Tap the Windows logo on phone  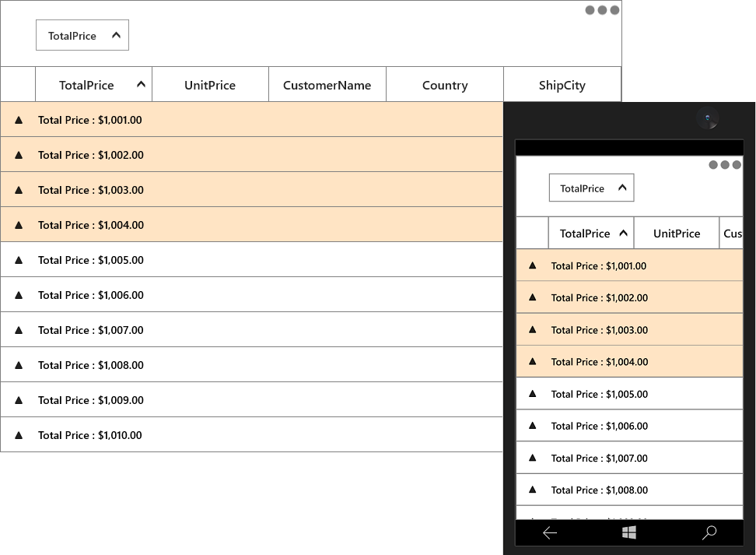click(x=629, y=532)
